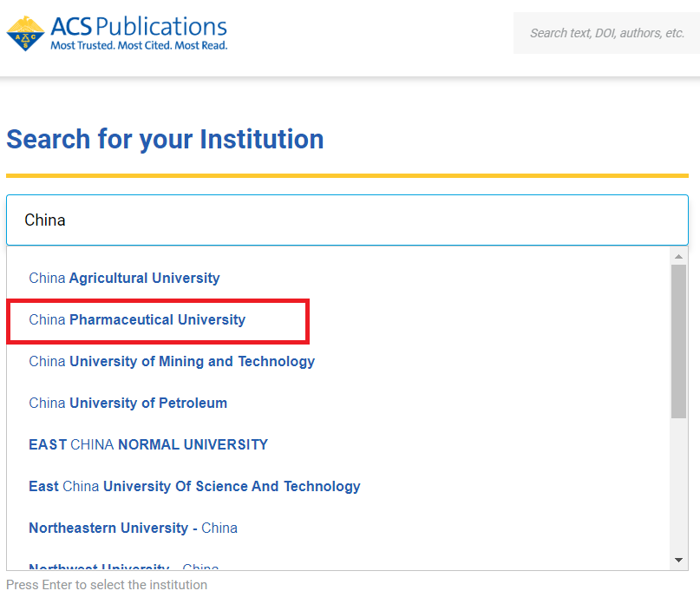Focus the top search text, DOI, authors field
The height and width of the screenshot is (604, 700).
607,33
